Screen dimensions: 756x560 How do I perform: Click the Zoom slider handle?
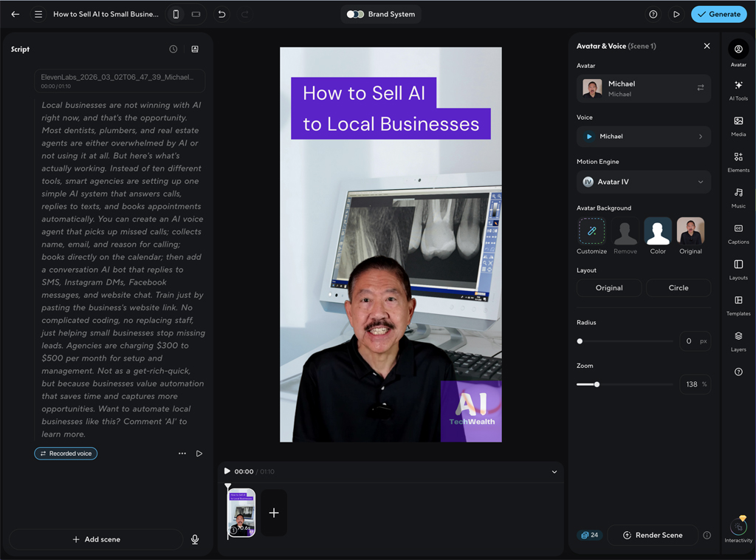597,384
